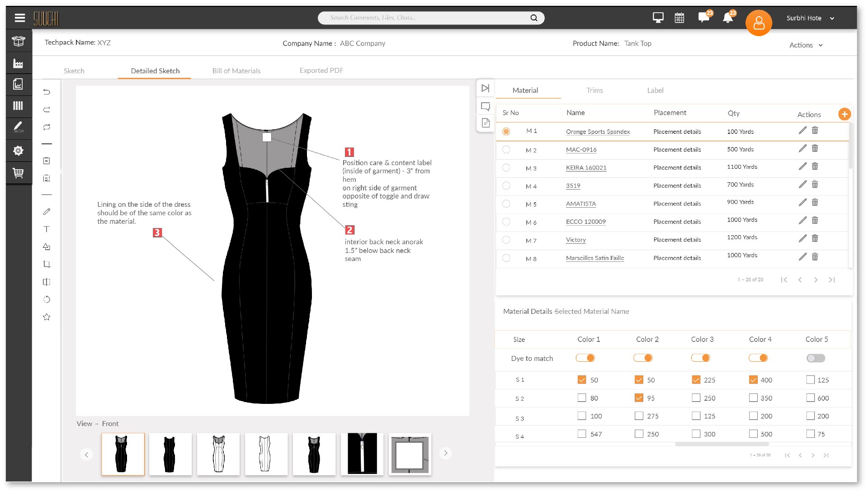The height and width of the screenshot is (493, 868).
Task: Switch to Bill of Materials tab
Action: pyautogui.click(x=236, y=71)
